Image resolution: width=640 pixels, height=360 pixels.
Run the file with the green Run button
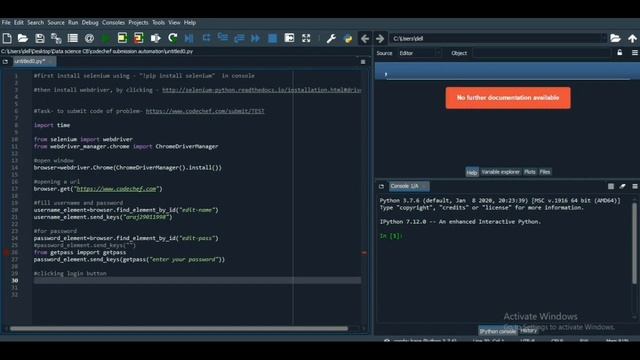[x=106, y=38]
